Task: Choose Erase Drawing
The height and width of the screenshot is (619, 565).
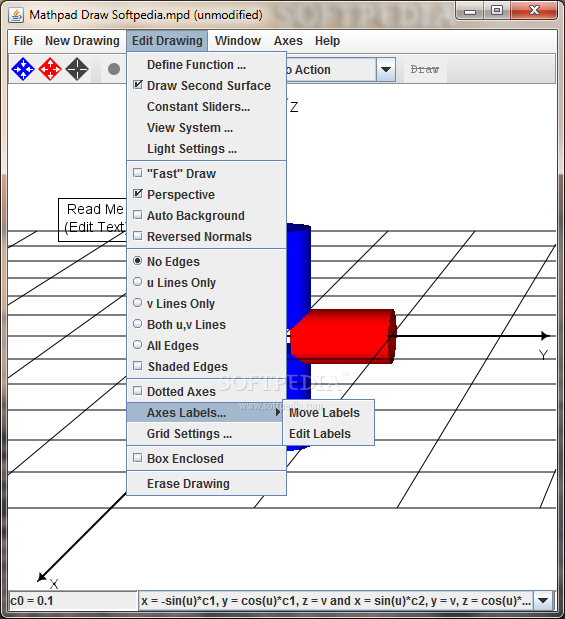Action: [206, 483]
